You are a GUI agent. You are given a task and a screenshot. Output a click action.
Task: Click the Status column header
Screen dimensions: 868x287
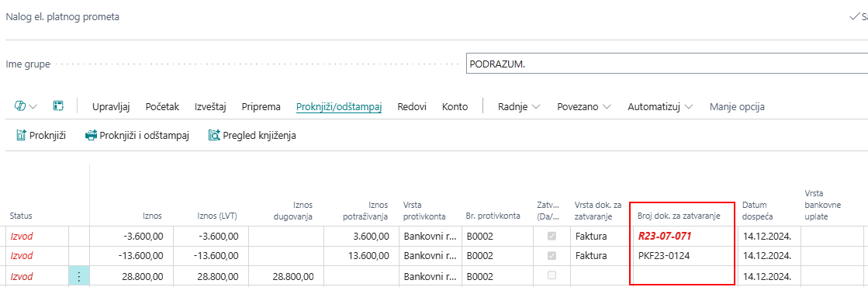coord(21,216)
